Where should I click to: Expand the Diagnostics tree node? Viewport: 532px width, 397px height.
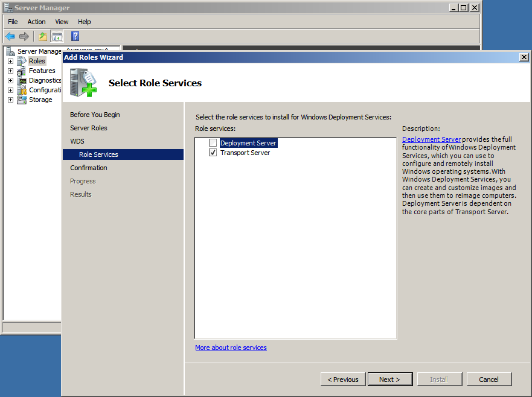coord(10,81)
